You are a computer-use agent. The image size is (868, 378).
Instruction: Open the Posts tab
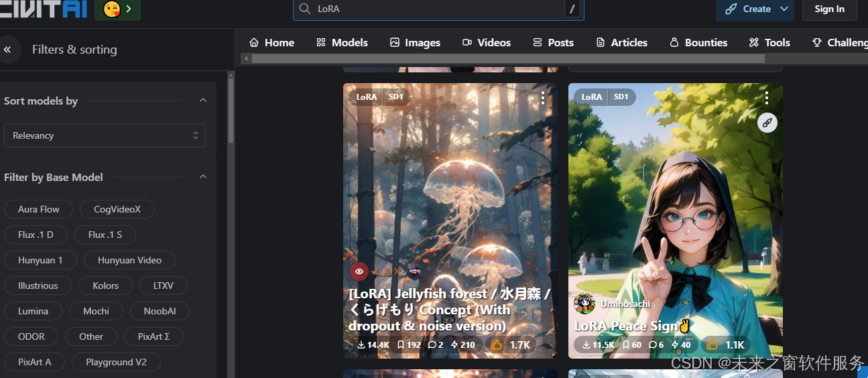(553, 42)
